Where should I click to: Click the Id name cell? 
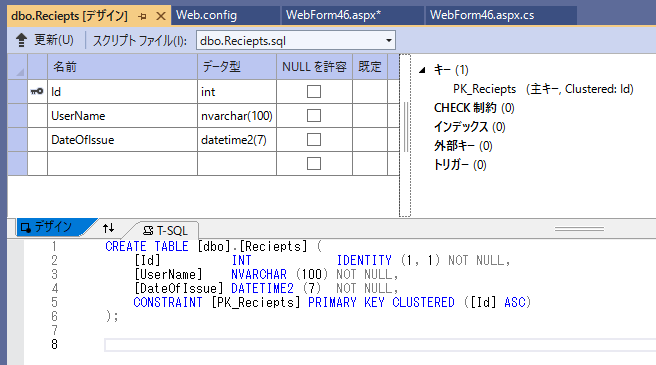tap(123, 92)
